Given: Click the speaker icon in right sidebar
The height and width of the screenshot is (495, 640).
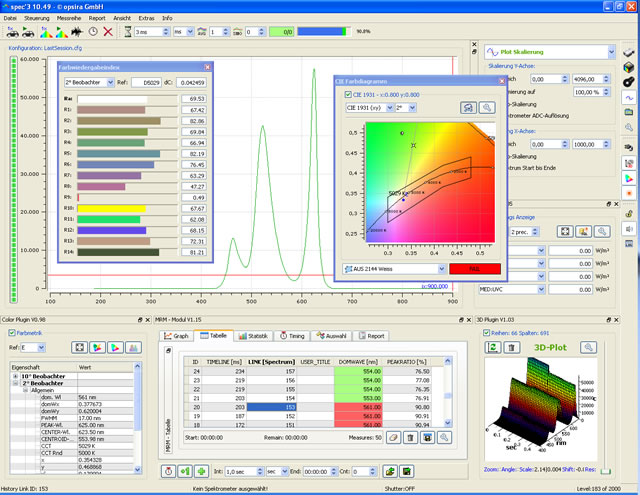Looking at the screenshot, I should tap(629, 228).
